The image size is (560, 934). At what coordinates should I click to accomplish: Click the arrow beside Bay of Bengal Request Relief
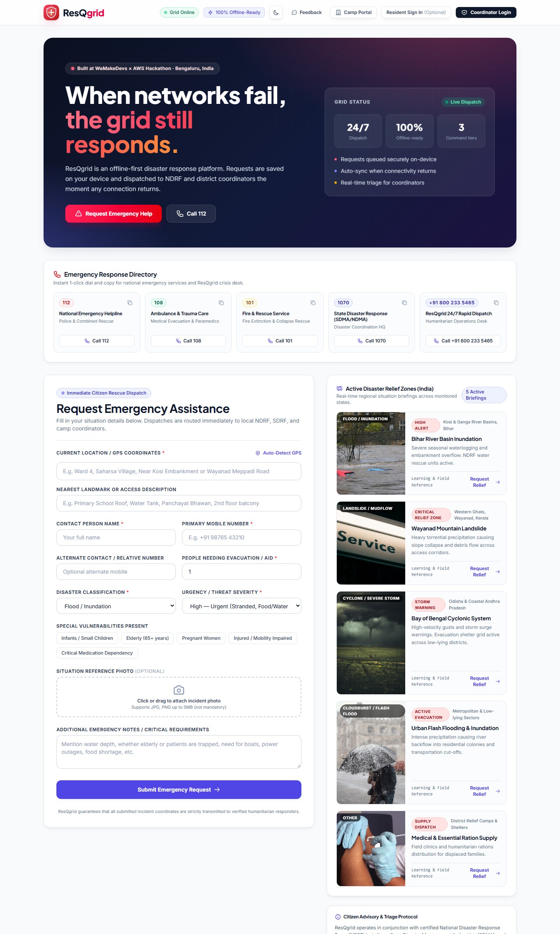click(x=498, y=681)
